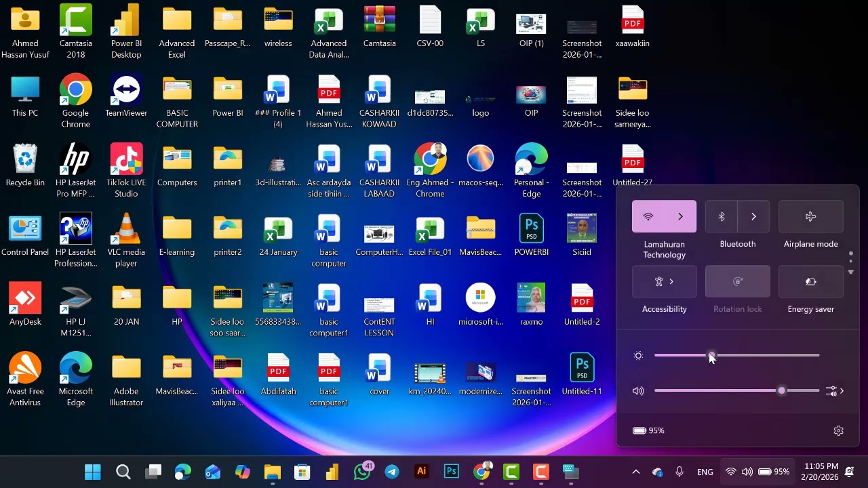Select the xaawakiin PDF file
Screen dimensions: 868x488
(633, 26)
